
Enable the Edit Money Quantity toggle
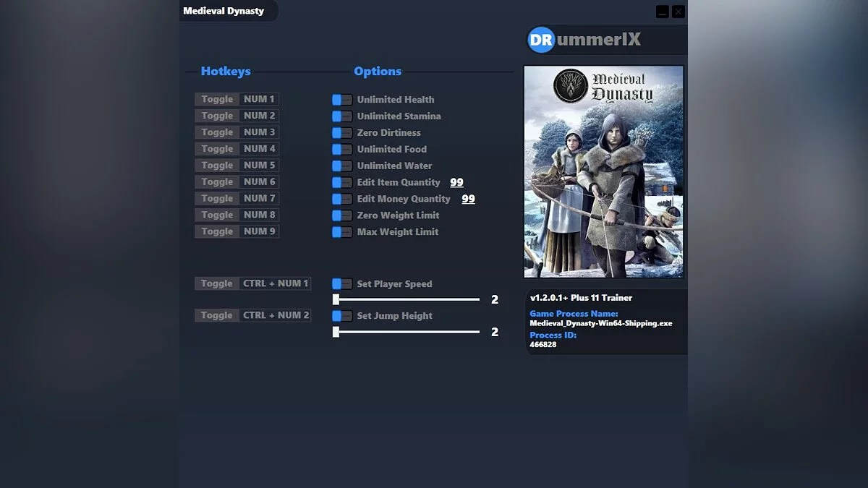(x=341, y=198)
